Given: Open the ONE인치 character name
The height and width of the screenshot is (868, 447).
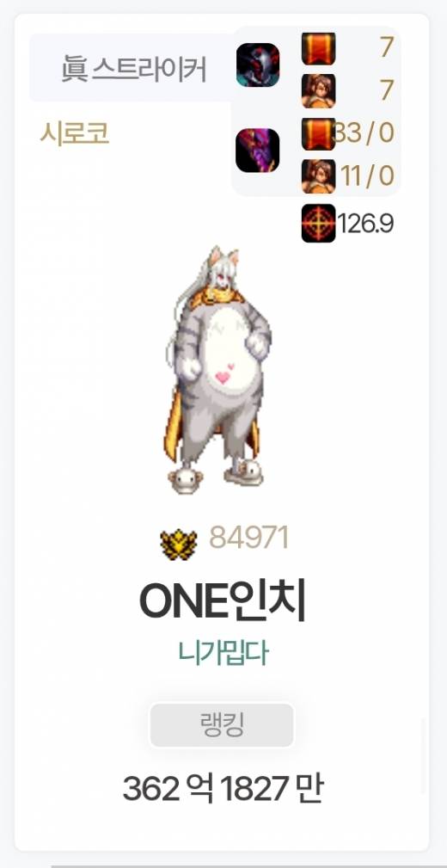Looking at the screenshot, I should point(223,602).
